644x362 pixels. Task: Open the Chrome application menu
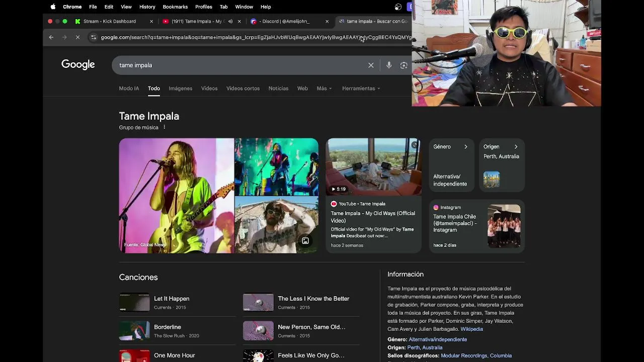click(x=72, y=7)
